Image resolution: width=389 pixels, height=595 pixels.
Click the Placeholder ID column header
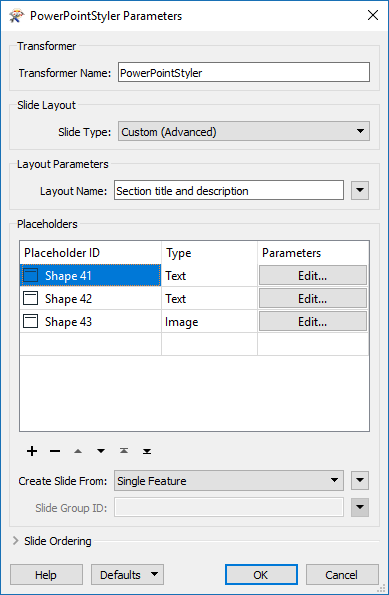tap(90, 253)
